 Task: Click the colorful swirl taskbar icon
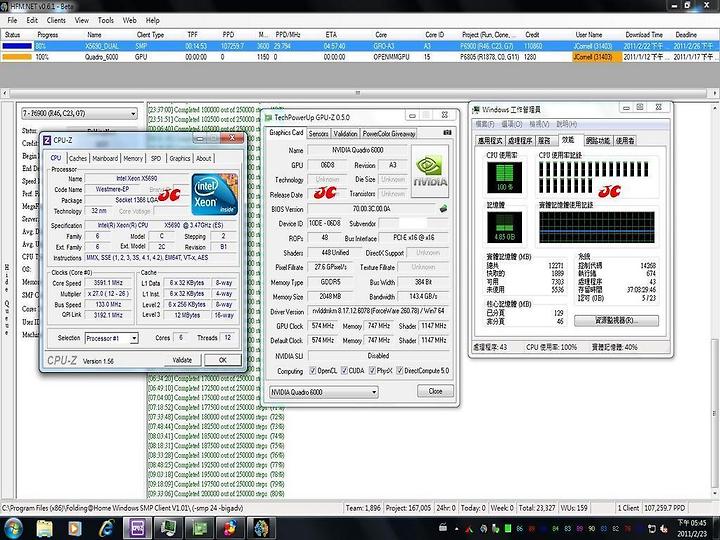click(230, 528)
